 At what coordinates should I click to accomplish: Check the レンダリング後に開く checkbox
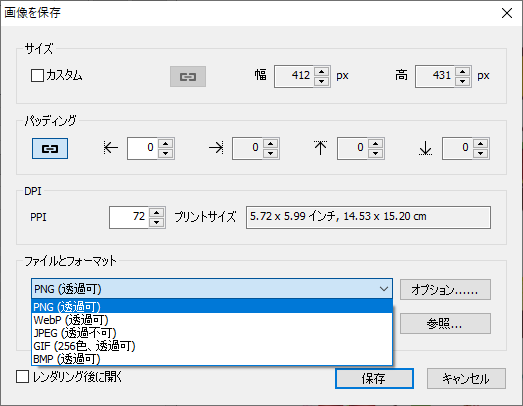tap(22, 377)
